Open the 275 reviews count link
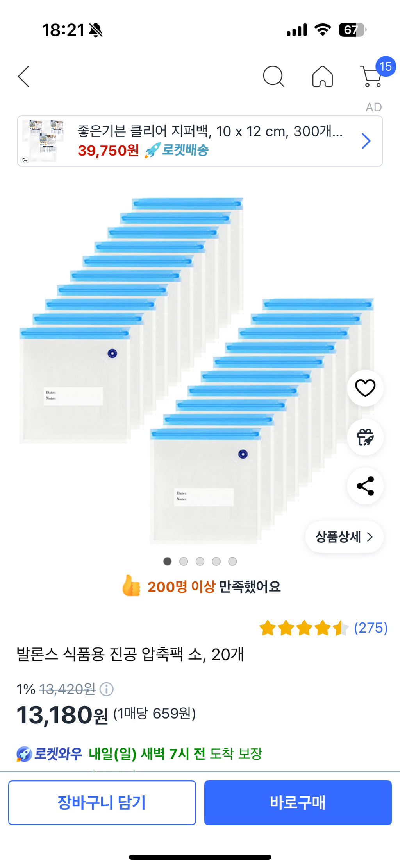 point(371,628)
